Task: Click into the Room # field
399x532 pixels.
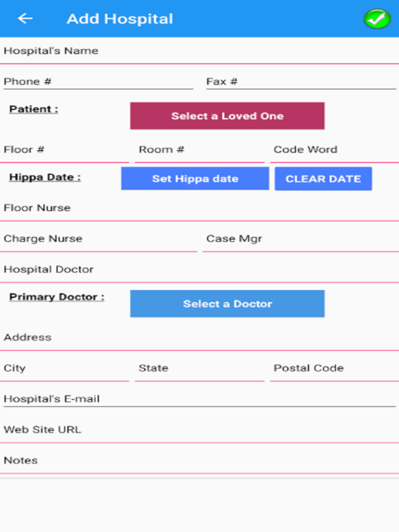Action: click(x=199, y=150)
